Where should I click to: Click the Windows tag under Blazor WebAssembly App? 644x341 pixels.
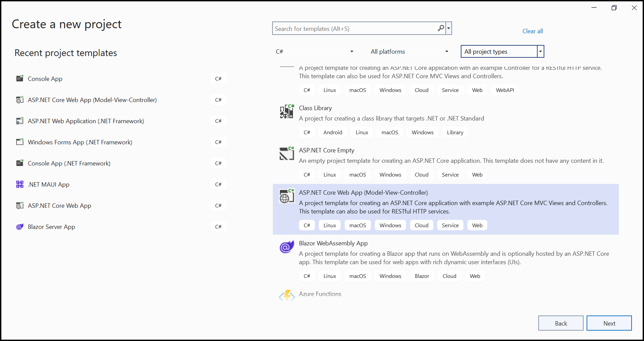tap(390, 276)
